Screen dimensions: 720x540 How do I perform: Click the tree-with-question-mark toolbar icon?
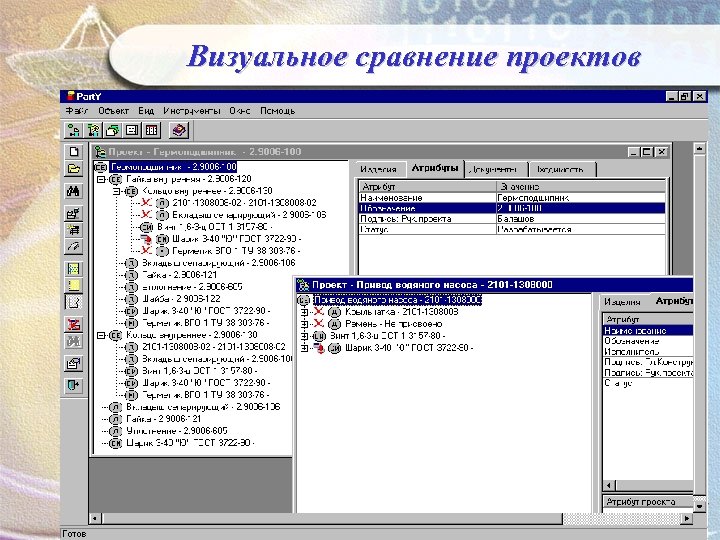[x=94, y=131]
